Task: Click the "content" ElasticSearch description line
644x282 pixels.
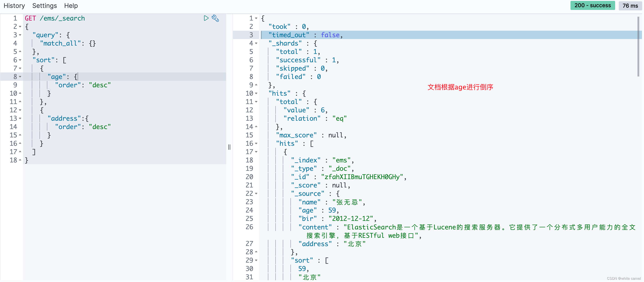Action: click(x=467, y=231)
